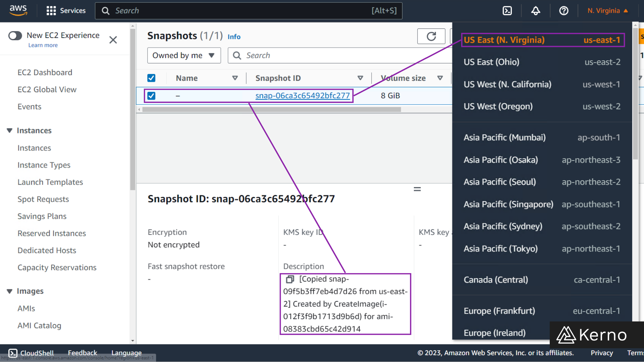Image resolution: width=644 pixels, height=362 pixels.
Task: Collapse the Instances sidebar section
Action: pyautogui.click(x=9, y=130)
